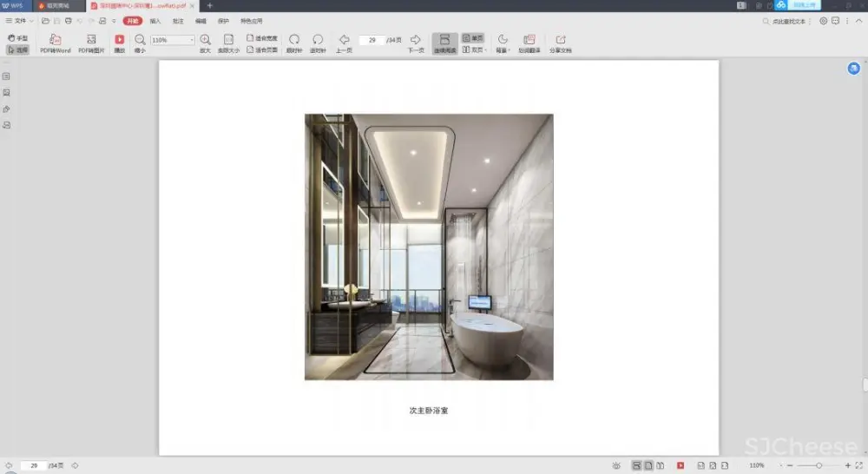Select the 开始 ribbon tab

click(x=132, y=21)
